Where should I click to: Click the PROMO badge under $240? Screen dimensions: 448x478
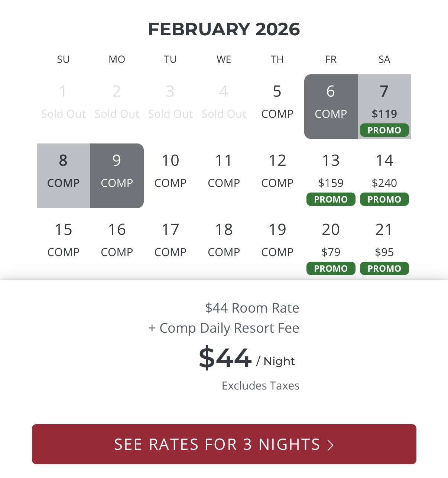(384, 199)
